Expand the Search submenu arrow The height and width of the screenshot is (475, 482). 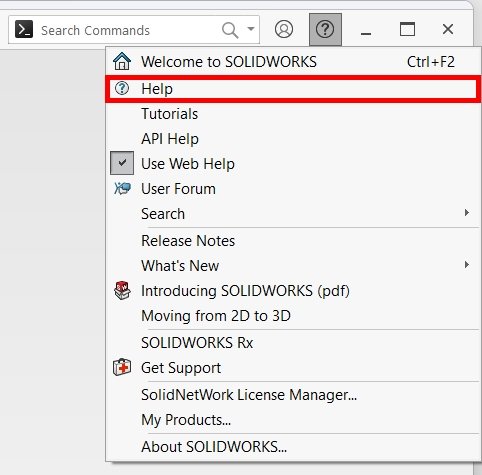pyautogui.click(x=467, y=213)
